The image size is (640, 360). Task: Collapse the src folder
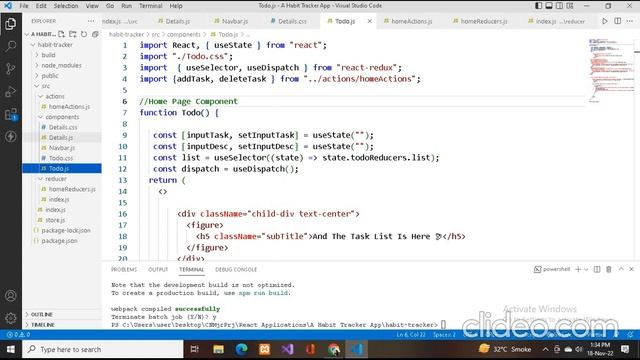pyautogui.click(x=45, y=86)
